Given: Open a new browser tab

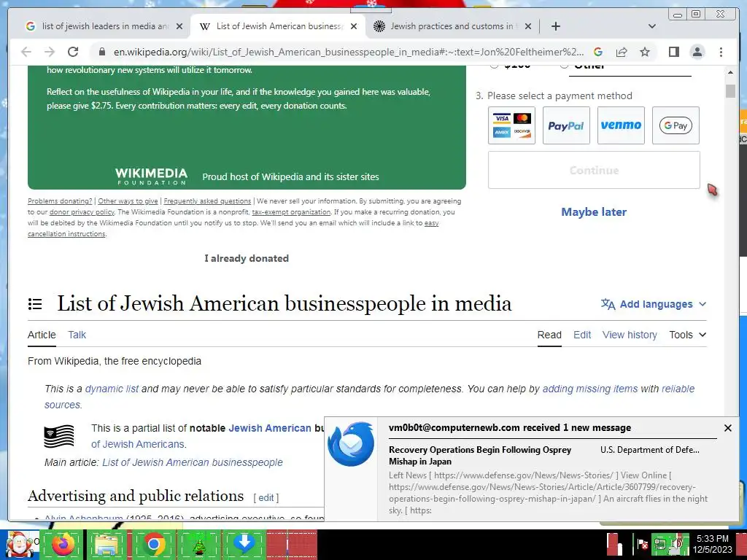Looking at the screenshot, I should [x=555, y=26].
